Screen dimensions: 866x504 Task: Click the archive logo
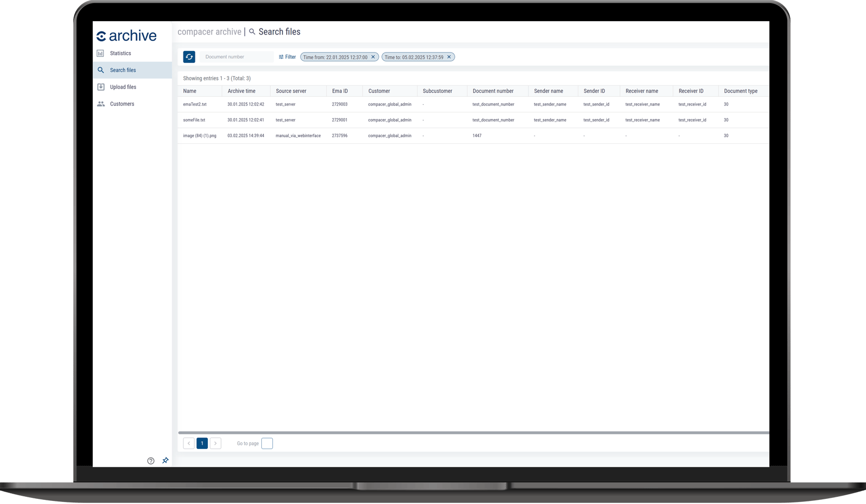(126, 36)
